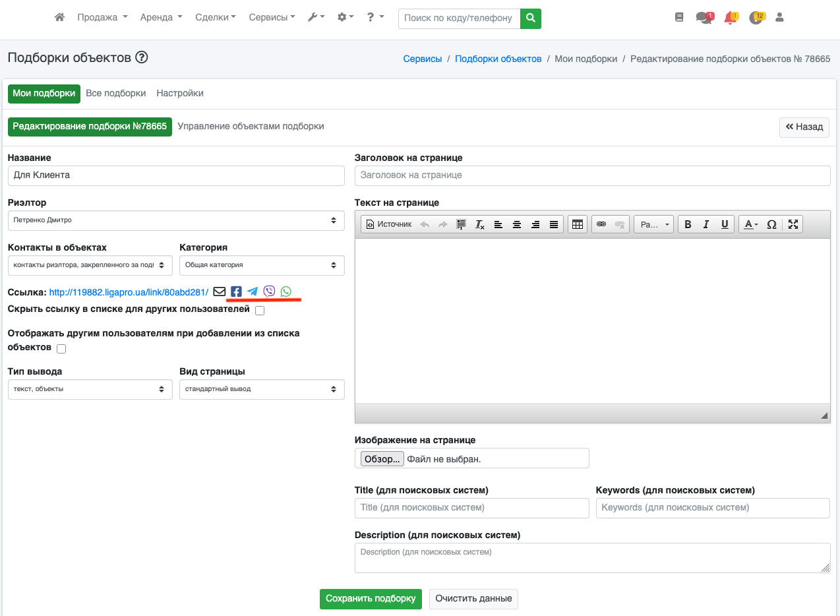Open notifications bell icon
Image resolution: width=840 pixels, height=616 pixels.
pyautogui.click(x=730, y=18)
